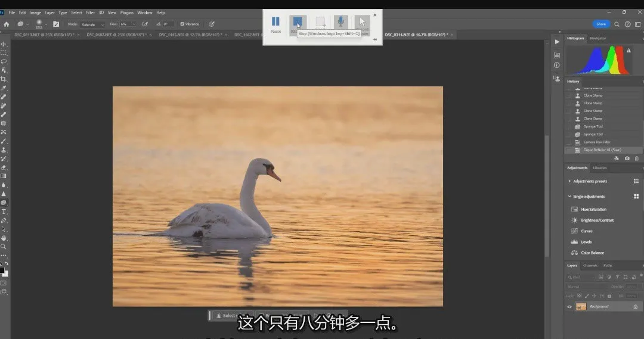
Task: Delete current history state trash icon
Action: tap(637, 158)
